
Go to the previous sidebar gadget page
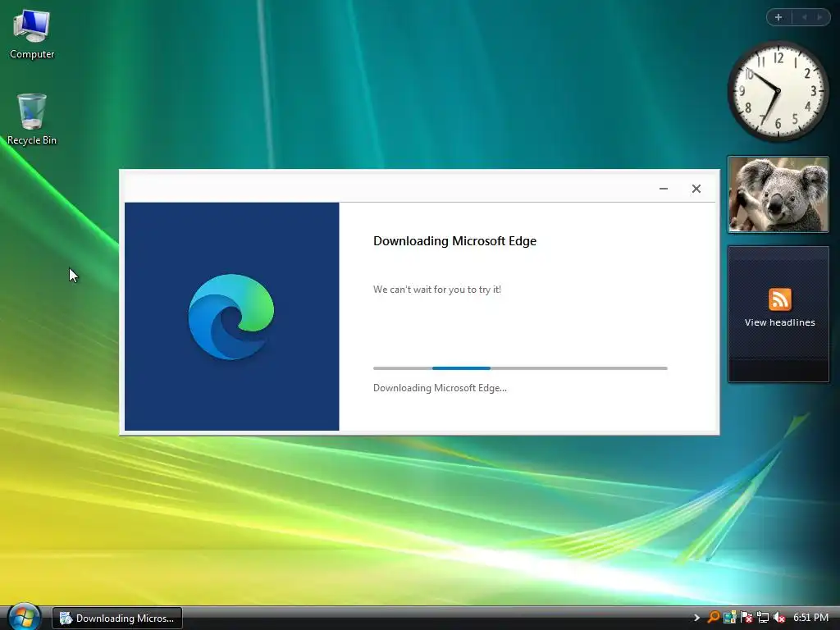coord(804,17)
